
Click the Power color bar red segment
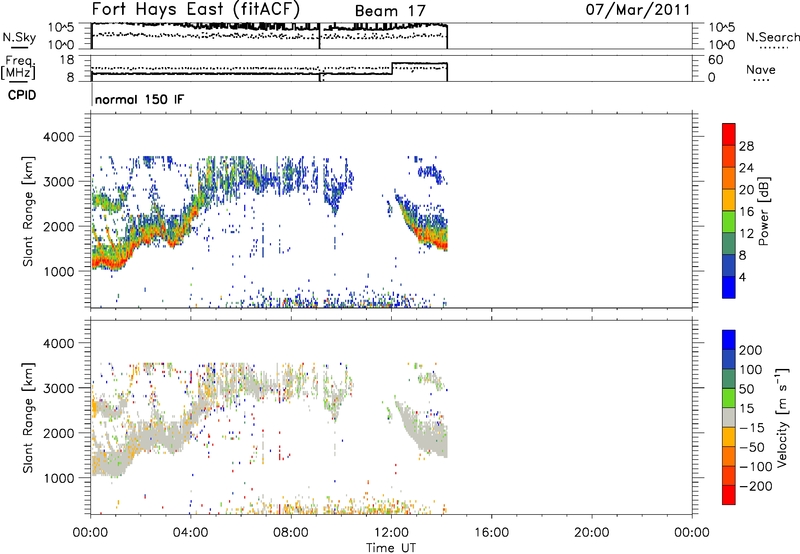tap(729, 134)
